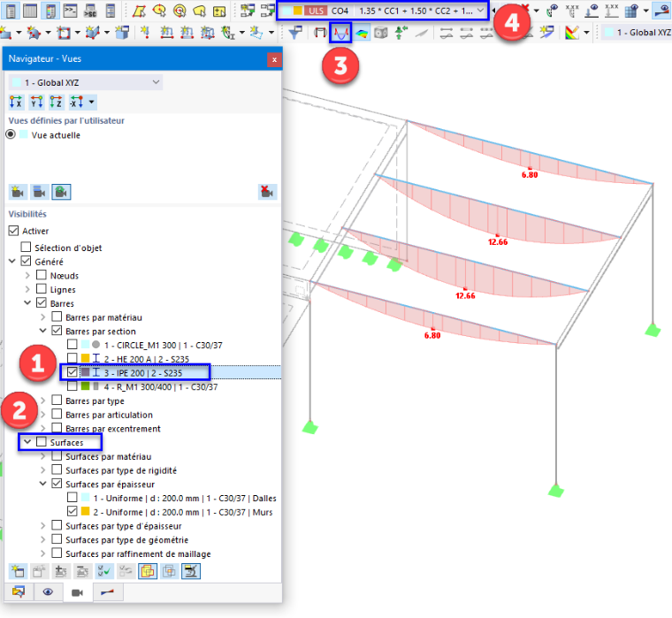Check the 2 - HE 200 A section
The height and width of the screenshot is (618, 672).
coord(73,358)
